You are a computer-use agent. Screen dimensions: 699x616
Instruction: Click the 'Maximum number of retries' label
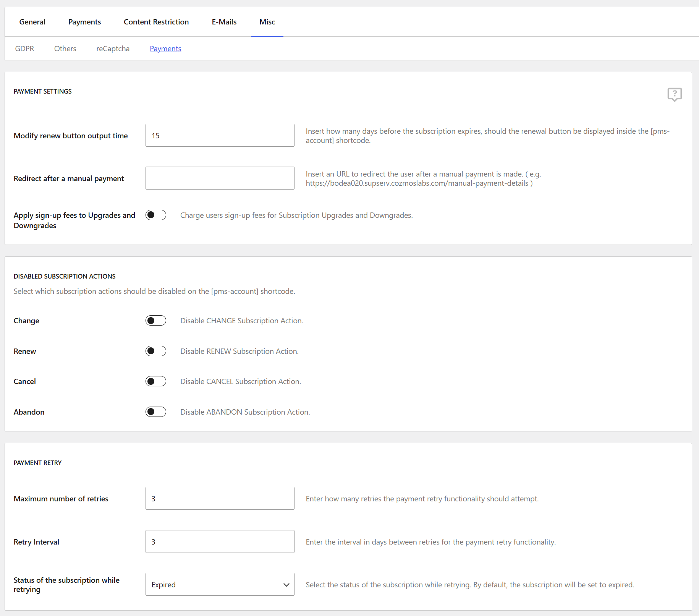pyautogui.click(x=61, y=499)
